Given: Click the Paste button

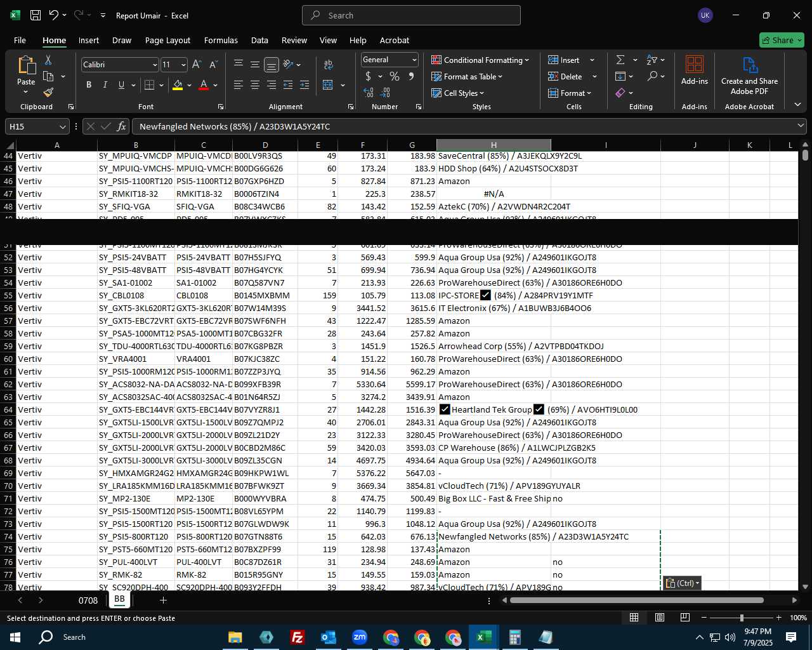Looking at the screenshot, I should click(26, 75).
